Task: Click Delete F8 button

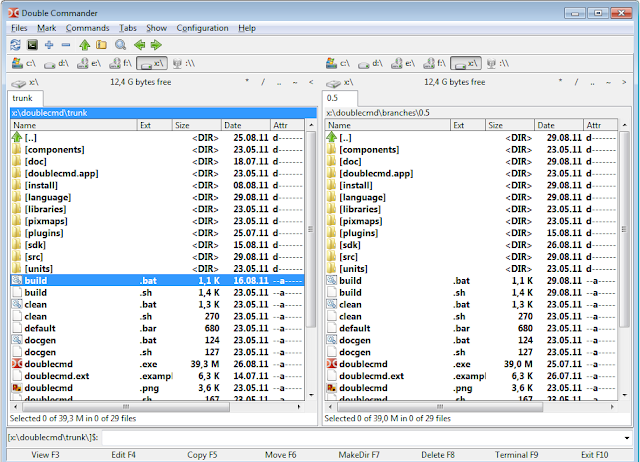Action: pyautogui.click(x=438, y=455)
